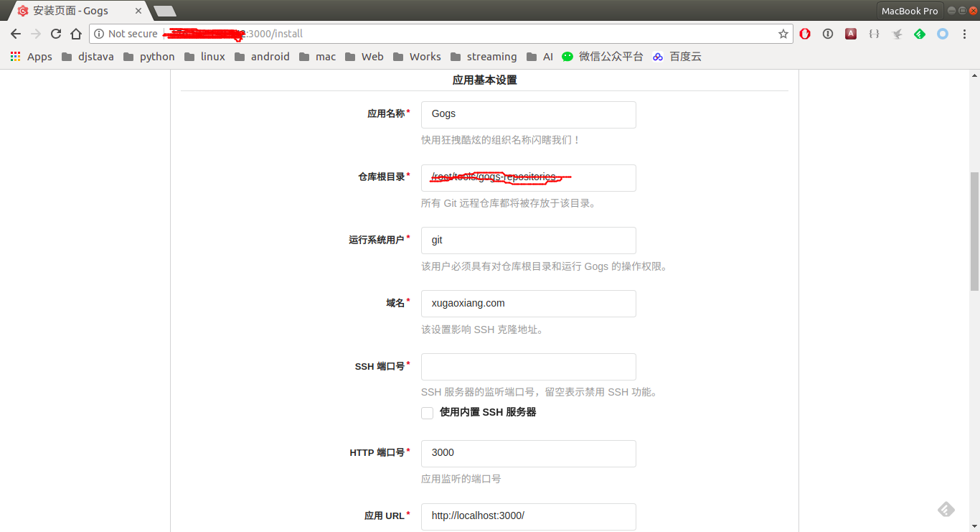980x532 pixels.
Task: Open the Chrome three-dot menu
Action: coord(966,34)
